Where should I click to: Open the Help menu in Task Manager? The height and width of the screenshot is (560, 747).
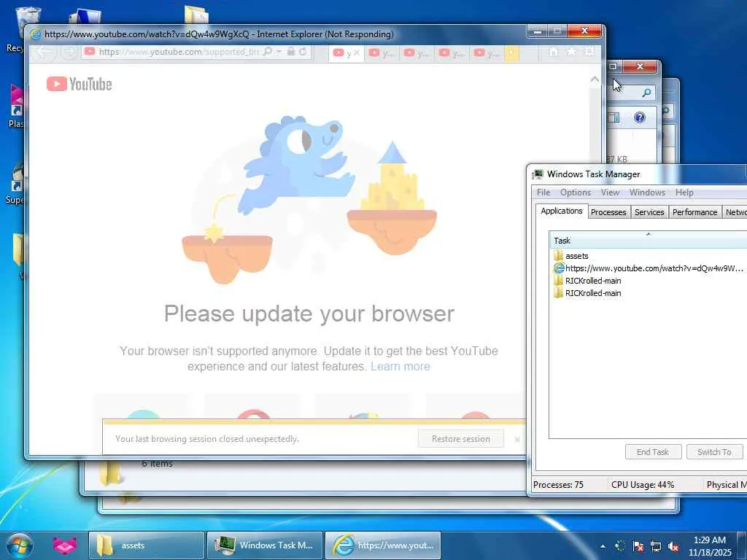click(x=684, y=192)
